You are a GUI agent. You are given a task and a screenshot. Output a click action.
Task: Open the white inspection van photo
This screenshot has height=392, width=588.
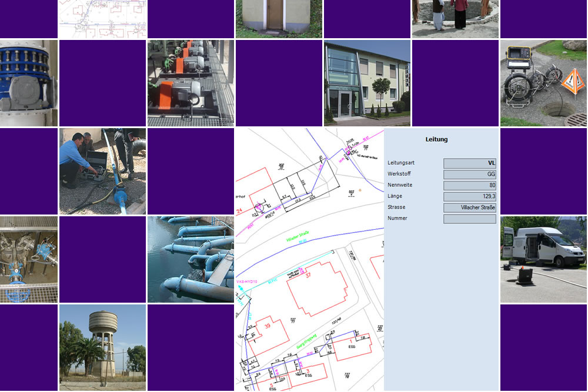click(x=543, y=259)
